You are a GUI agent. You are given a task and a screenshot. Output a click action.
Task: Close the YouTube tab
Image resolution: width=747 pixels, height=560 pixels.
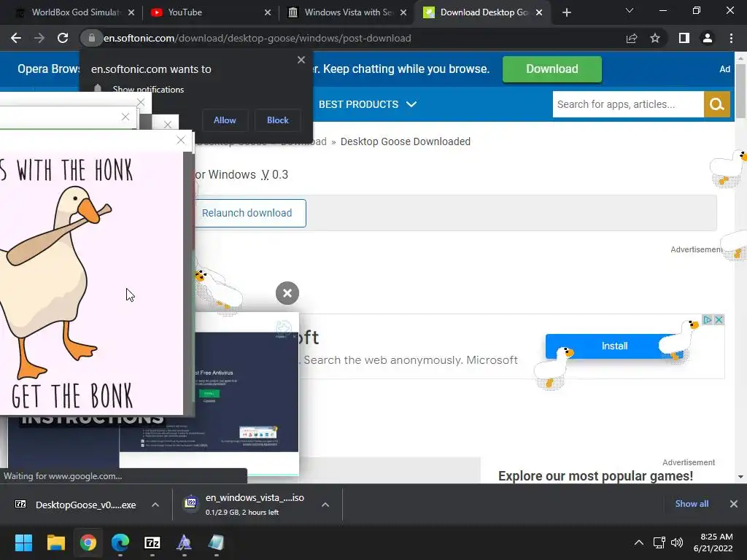point(268,12)
